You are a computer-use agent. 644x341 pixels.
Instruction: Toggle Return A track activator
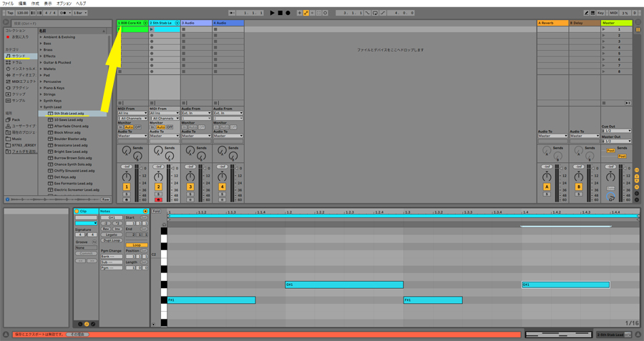547,187
